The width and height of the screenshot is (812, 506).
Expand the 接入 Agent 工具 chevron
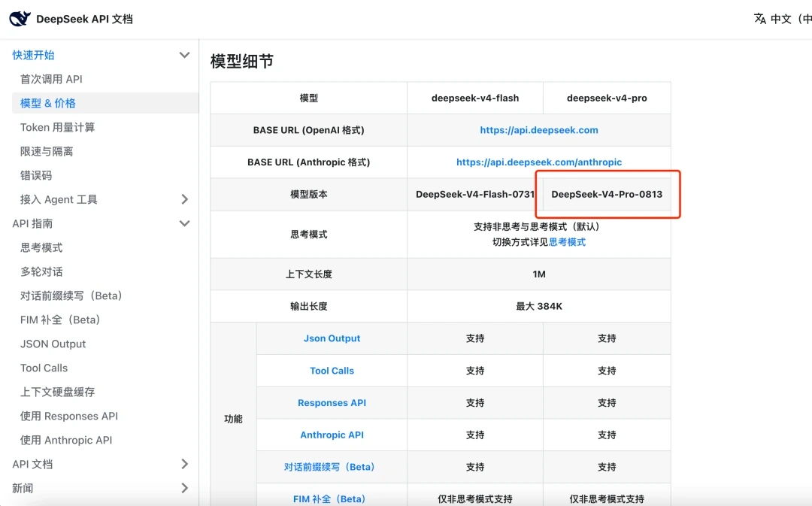184,199
